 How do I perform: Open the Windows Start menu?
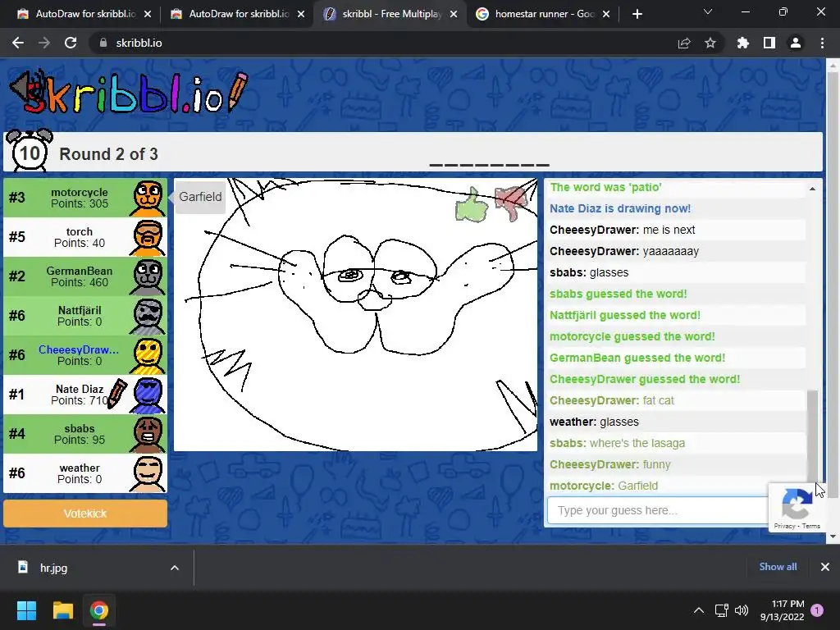tap(26, 610)
